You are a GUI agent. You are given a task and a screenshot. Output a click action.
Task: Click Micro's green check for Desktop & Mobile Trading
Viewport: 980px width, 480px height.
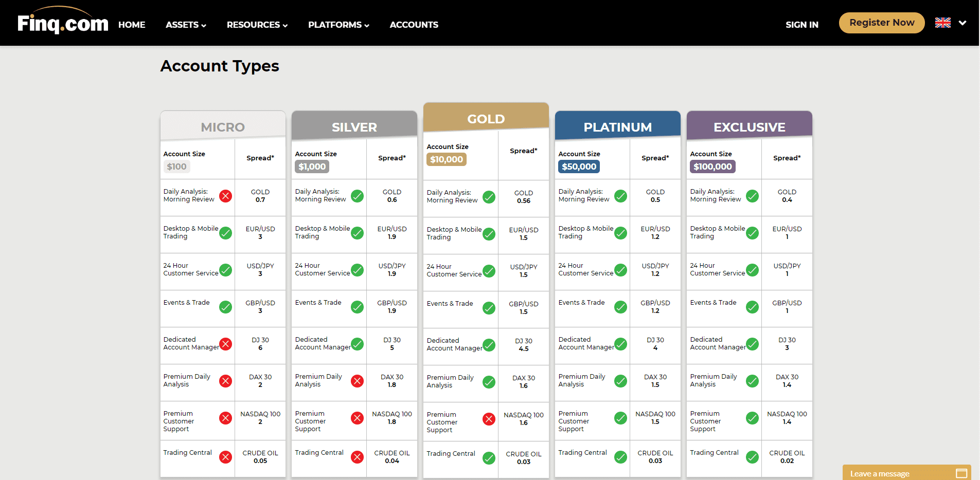[x=225, y=233]
